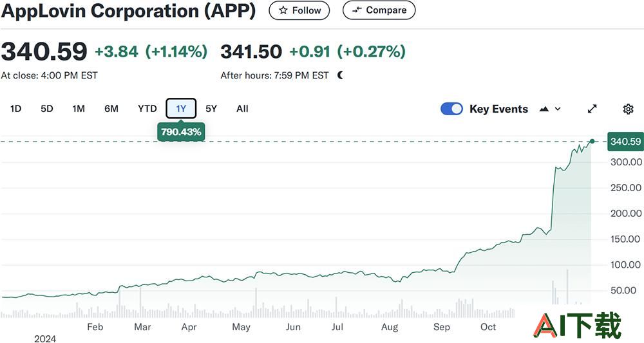Click the Aug x-axis label
Image resolution: width=644 pixels, height=343 pixels.
(390, 327)
